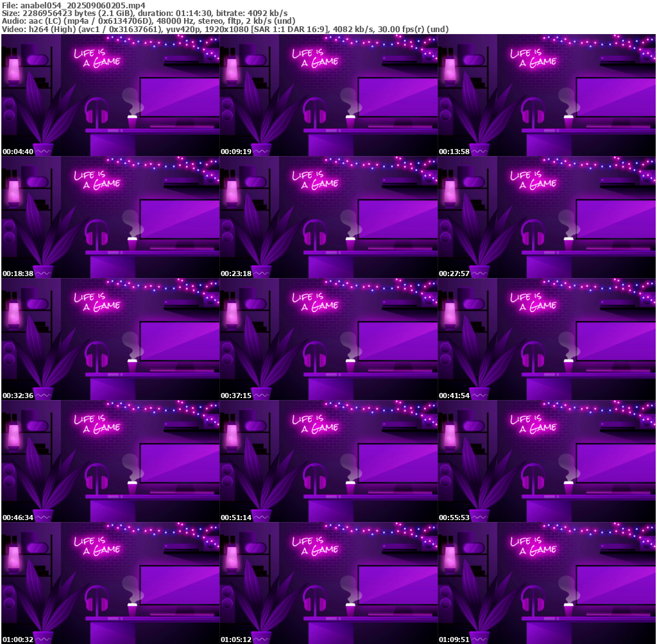Select the thumbnail at 00:23:18
The width and height of the screenshot is (657, 644).
pyautogui.click(x=328, y=217)
